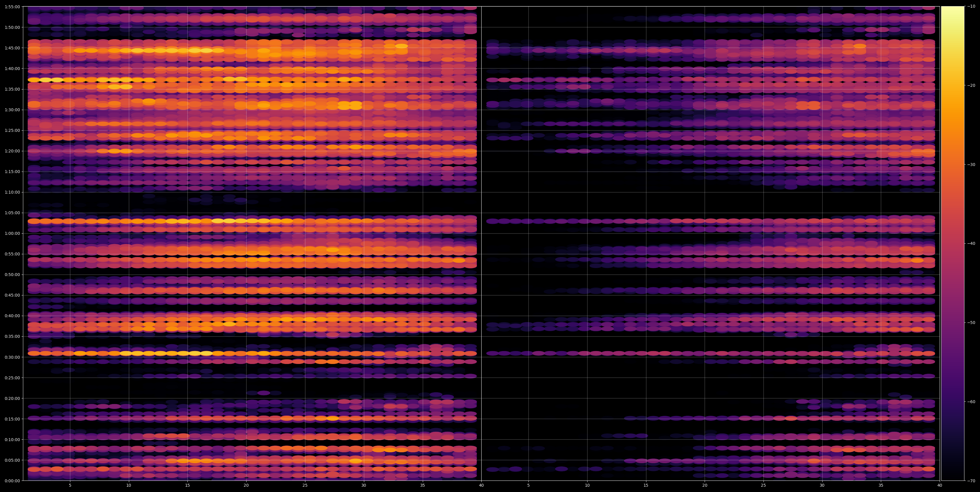Click the −30 colorbar scale label
This screenshot has height=492, width=980.
pos(971,165)
